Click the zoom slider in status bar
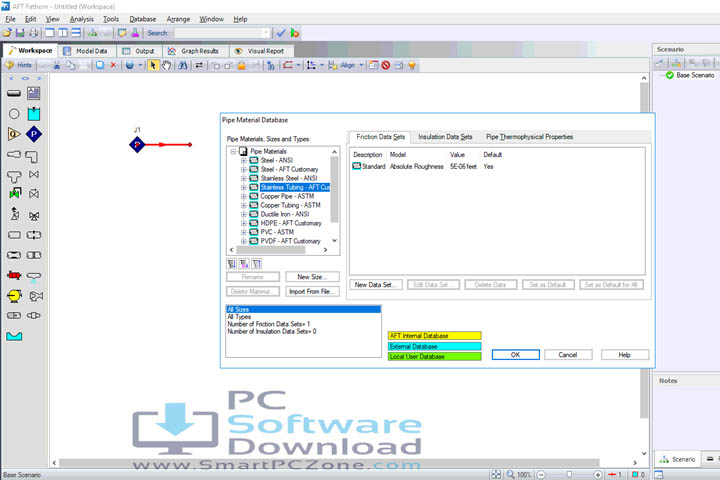Image resolution: width=720 pixels, height=480 pixels. point(569,474)
